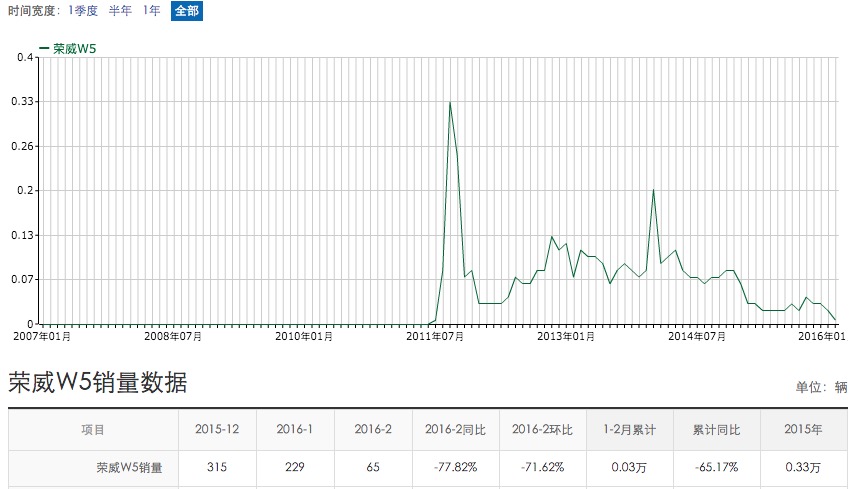852x489 pixels.
Task: Click the 65 sales cell
Action: 373,467
